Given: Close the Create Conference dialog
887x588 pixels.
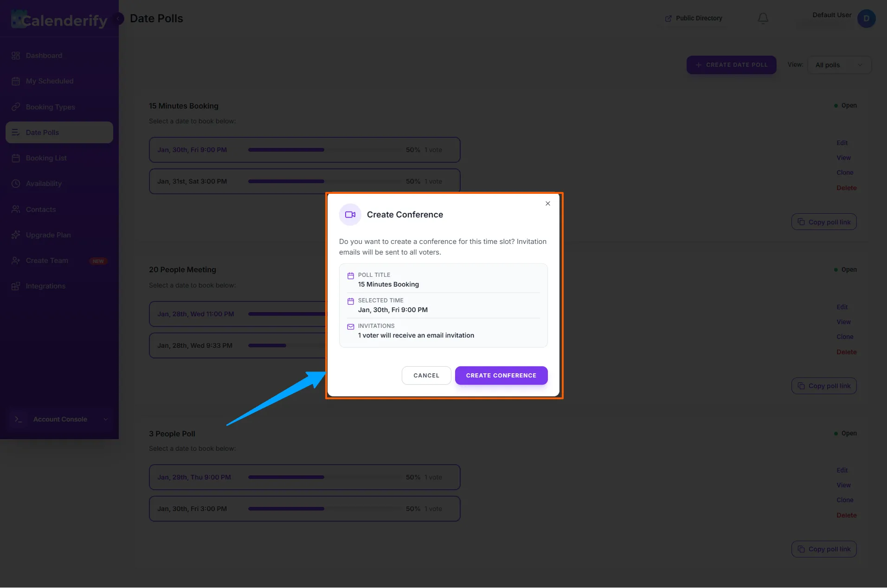Looking at the screenshot, I should 548,204.
